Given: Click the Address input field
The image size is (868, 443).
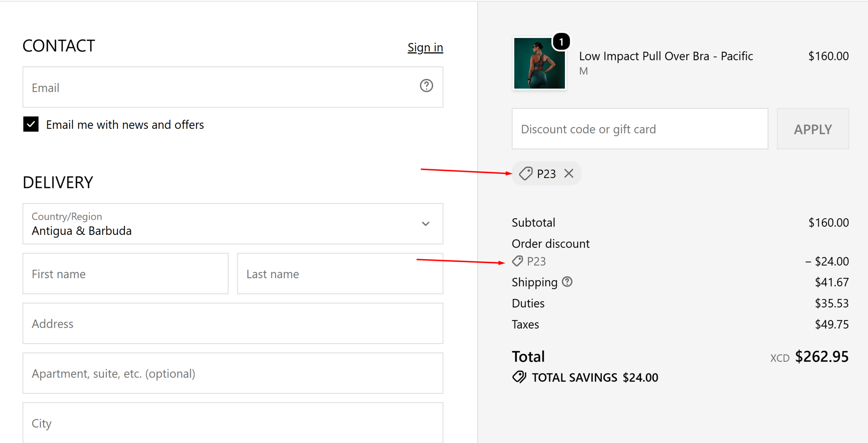Looking at the screenshot, I should pyautogui.click(x=233, y=323).
